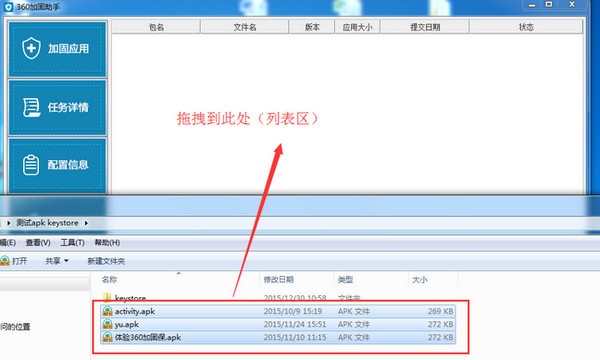Open the 工具(T) menu in Explorer

tap(72, 243)
